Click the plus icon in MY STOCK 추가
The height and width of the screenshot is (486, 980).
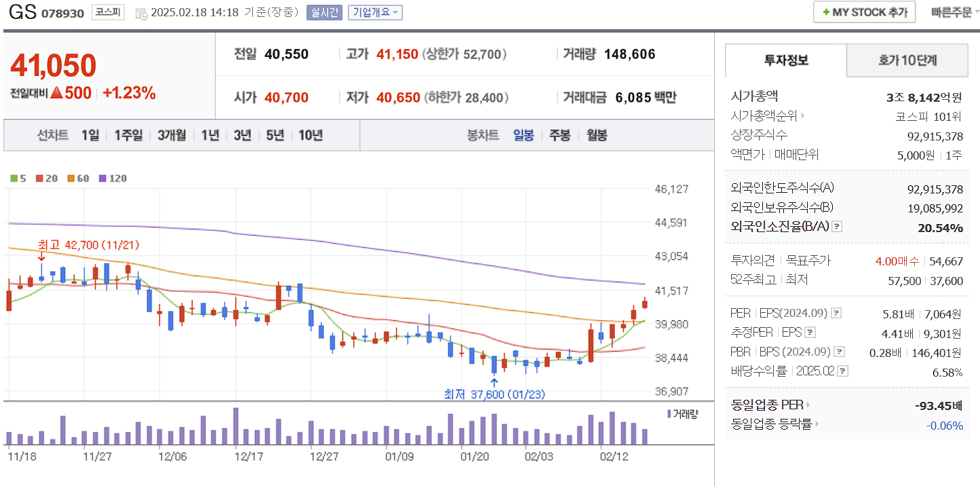(x=826, y=12)
